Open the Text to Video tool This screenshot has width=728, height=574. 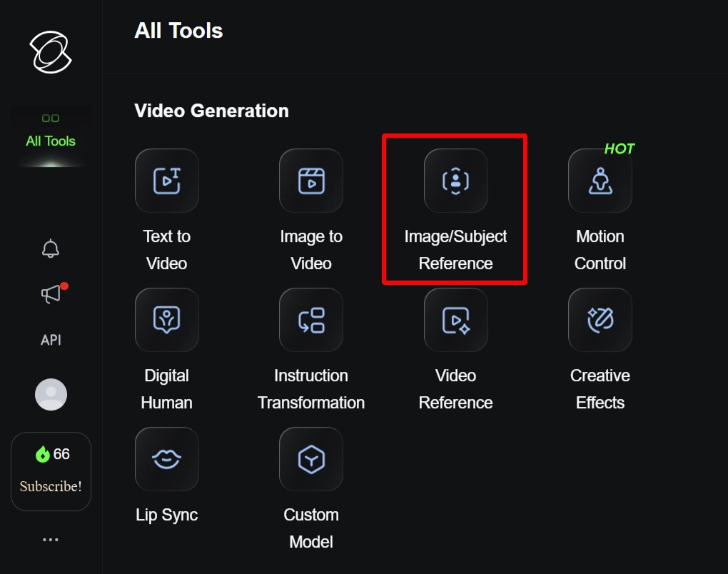pyautogui.click(x=166, y=181)
